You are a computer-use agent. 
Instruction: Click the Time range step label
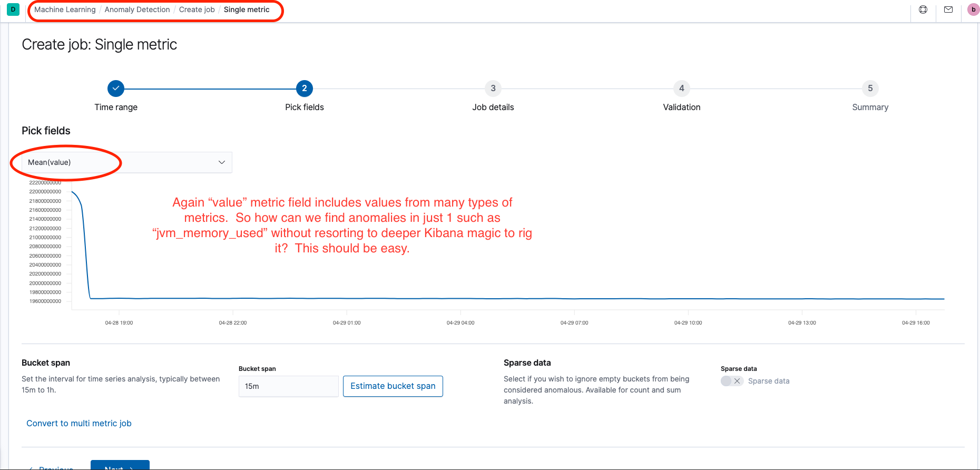coord(116,107)
